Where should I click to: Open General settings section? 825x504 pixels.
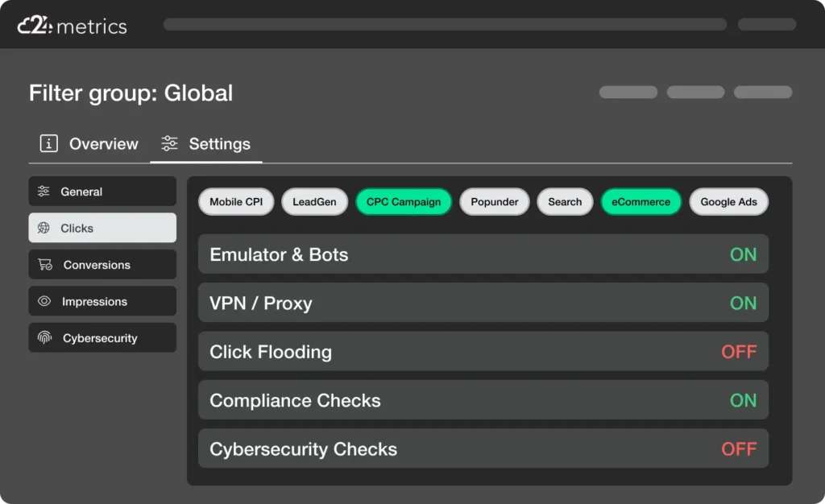coord(102,192)
